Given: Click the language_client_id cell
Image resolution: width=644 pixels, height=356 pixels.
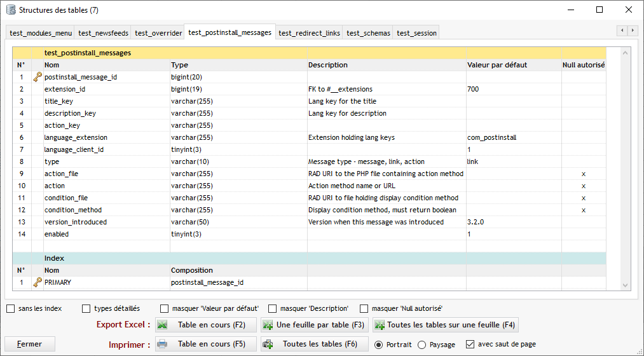Looking at the screenshot, I should [107, 149].
